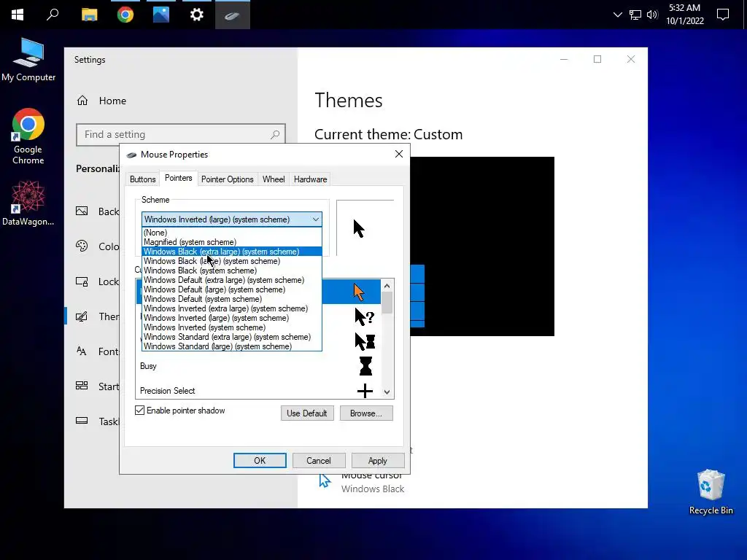Choose Windows Default (system scheme)
This screenshot has height=560, width=747.
tap(231, 299)
